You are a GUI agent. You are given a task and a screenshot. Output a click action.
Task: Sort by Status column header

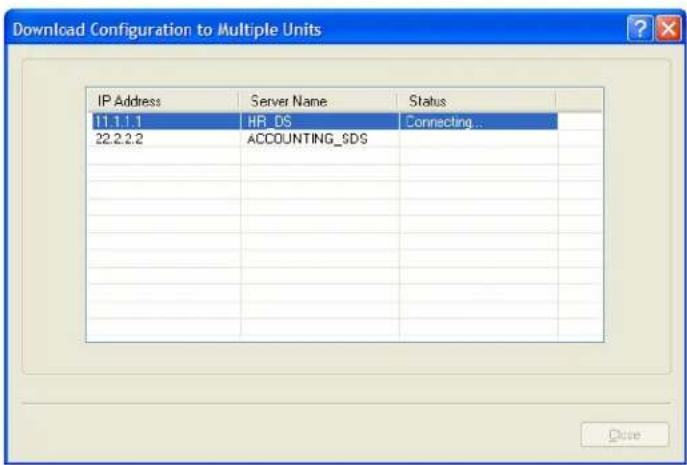pos(477,101)
